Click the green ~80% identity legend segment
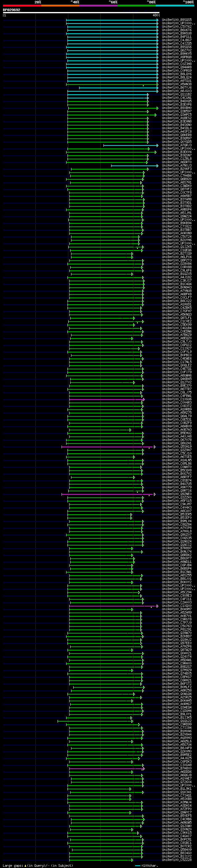The height and width of the screenshot is (868, 197). click(x=137, y=6)
